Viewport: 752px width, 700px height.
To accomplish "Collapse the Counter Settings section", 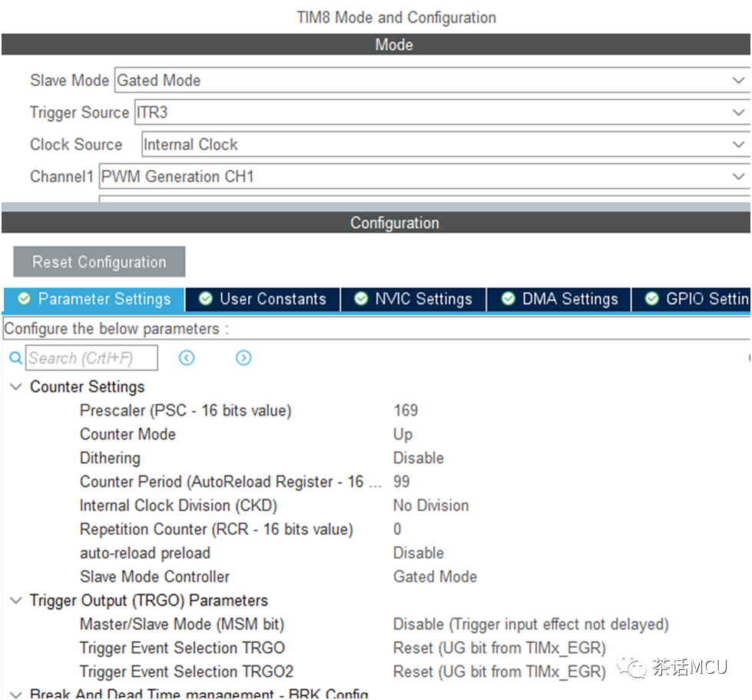I will [x=16, y=386].
